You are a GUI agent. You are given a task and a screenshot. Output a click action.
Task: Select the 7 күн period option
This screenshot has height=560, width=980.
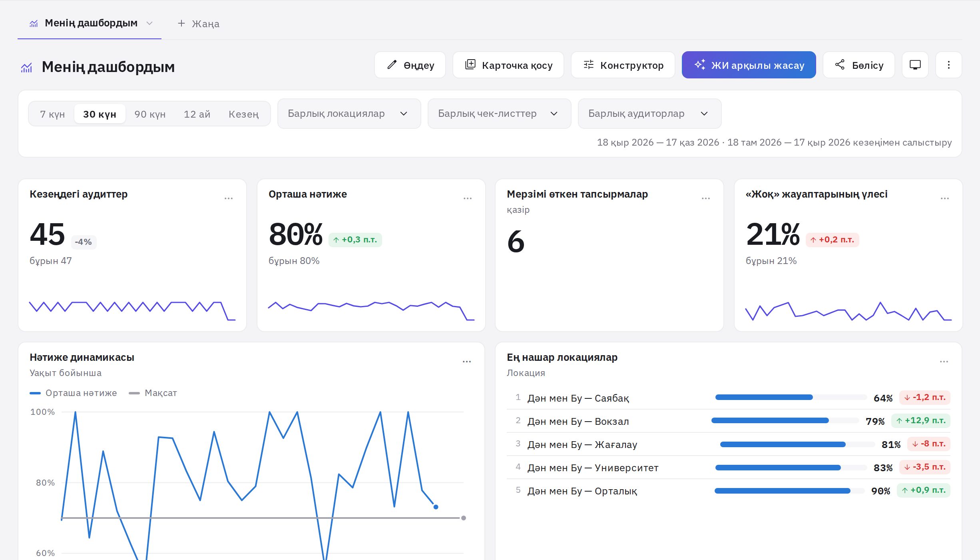(52, 114)
